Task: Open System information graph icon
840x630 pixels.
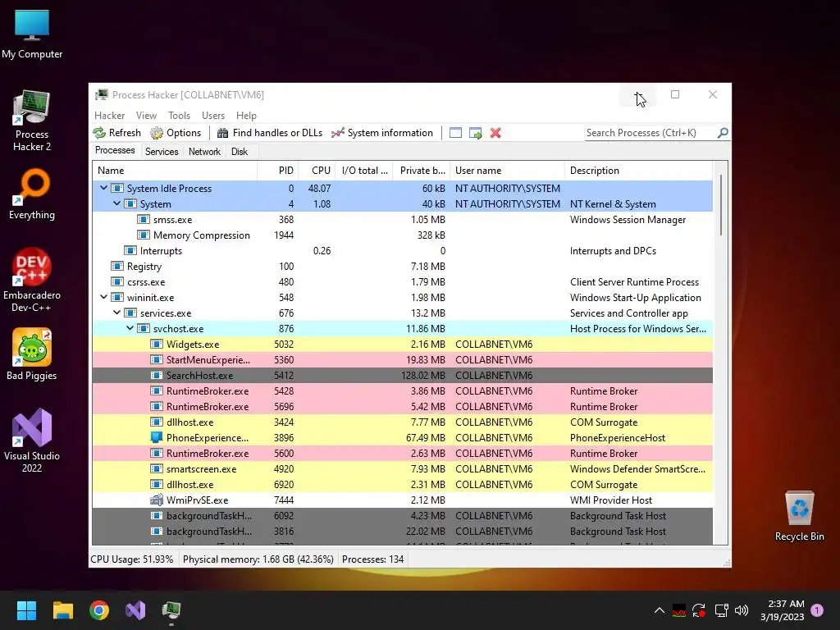Action: pos(337,133)
